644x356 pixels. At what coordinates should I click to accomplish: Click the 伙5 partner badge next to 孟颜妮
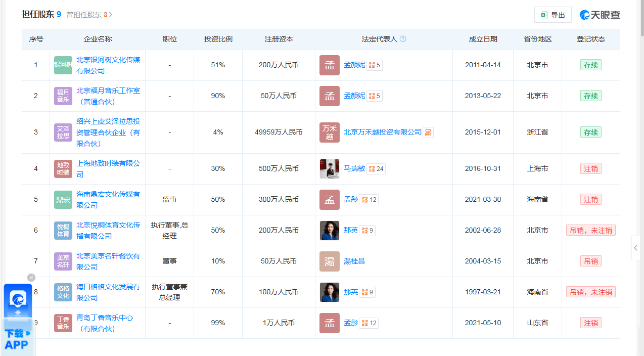[x=373, y=65]
